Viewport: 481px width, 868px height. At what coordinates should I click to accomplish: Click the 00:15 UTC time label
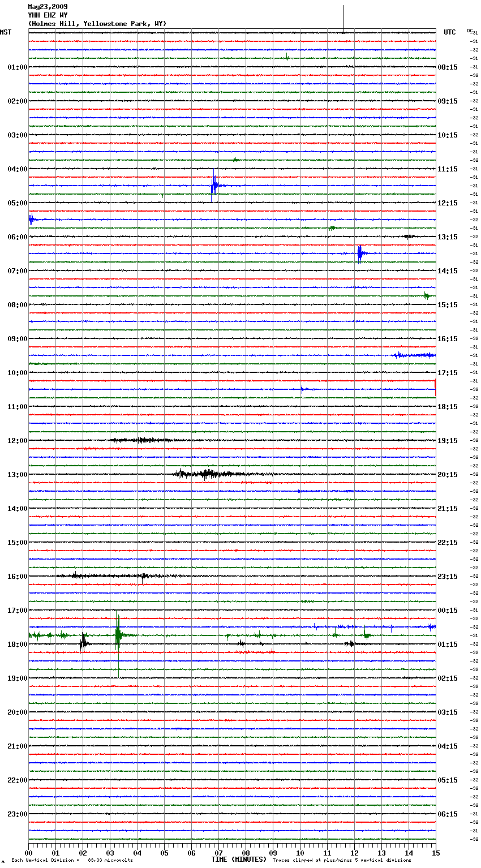[448, 611]
